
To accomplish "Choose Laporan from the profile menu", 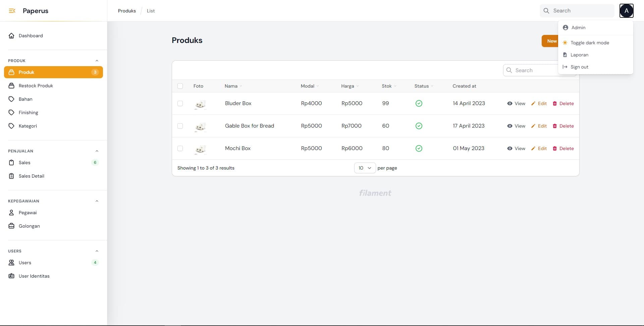I will pyautogui.click(x=579, y=55).
